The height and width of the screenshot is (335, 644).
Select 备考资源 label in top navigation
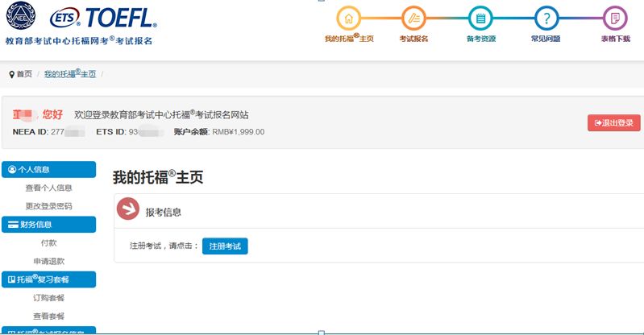point(481,39)
